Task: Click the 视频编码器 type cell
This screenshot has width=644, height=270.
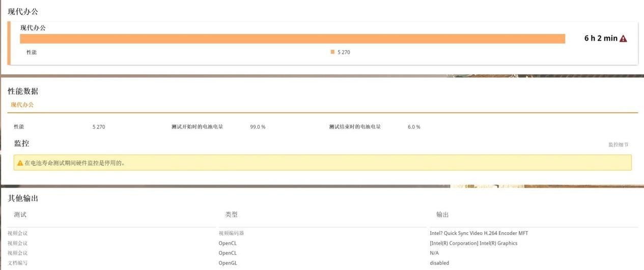Action: tap(231, 233)
